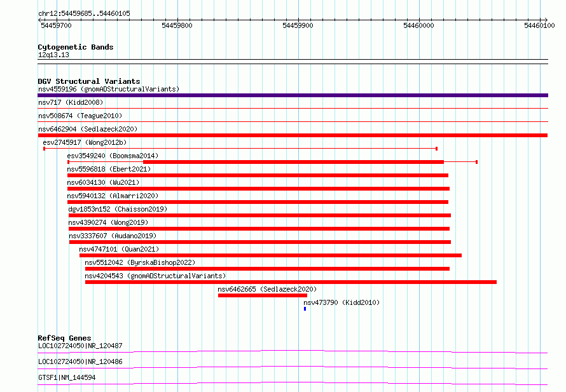Screen dimensions: 566x392
Task: Open nsv4559196 gnomADStructuralVariants label
Action: point(109,89)
